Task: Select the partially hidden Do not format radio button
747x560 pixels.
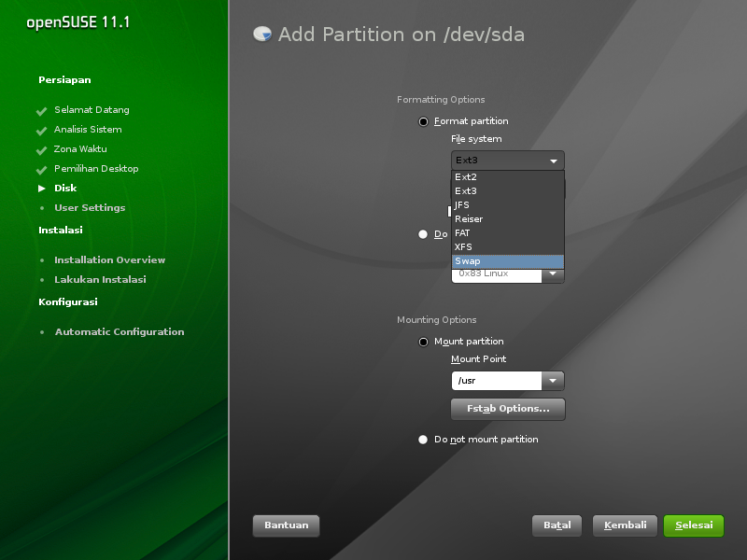Action: click(x=423, y=234)
